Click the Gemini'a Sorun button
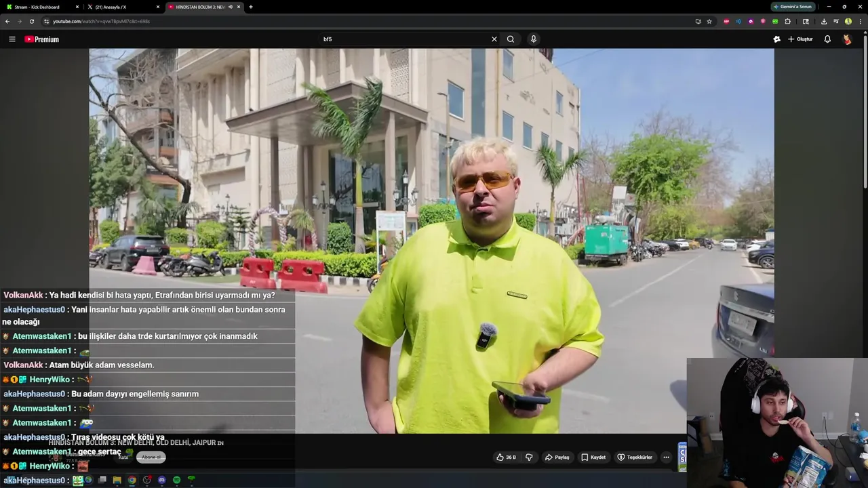 pos(792,7)
